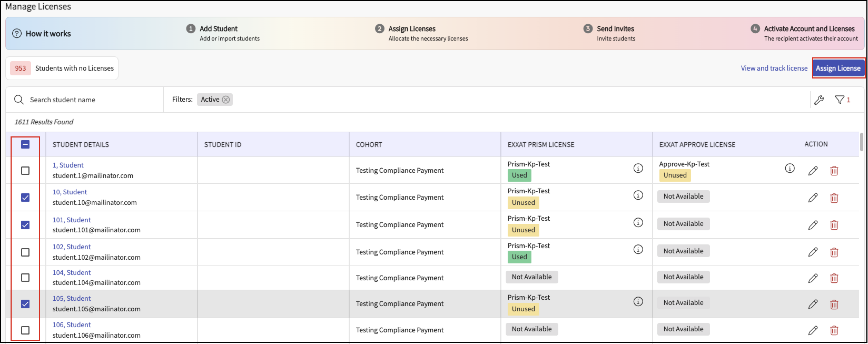Remove the Active filter chip
The image size is (868, 344).
[226, 100]
